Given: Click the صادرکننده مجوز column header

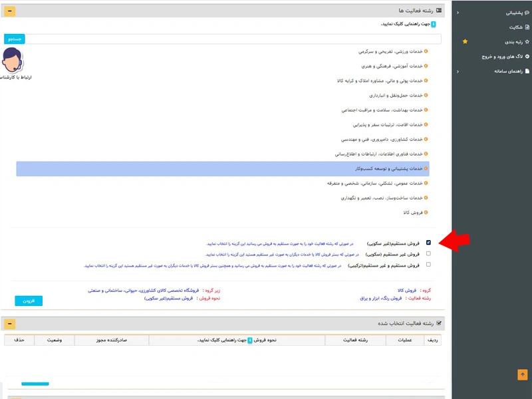Looking at the screenshot, I should (112, 340).
